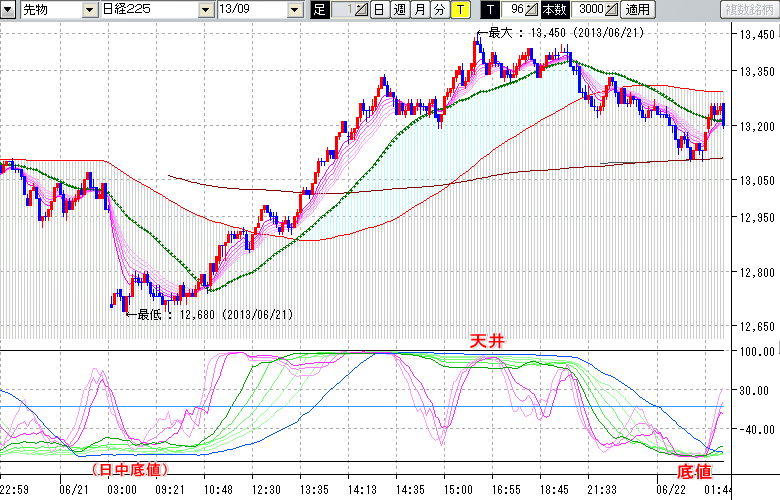Click the red 底値 annotation at bottom right

[695, 469]
